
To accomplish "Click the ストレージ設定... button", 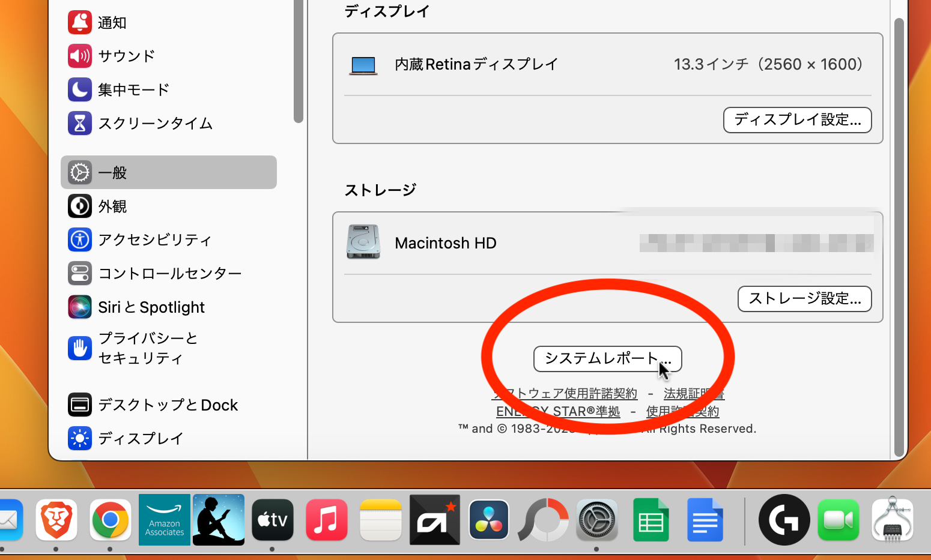I will (x=804, y=299).
